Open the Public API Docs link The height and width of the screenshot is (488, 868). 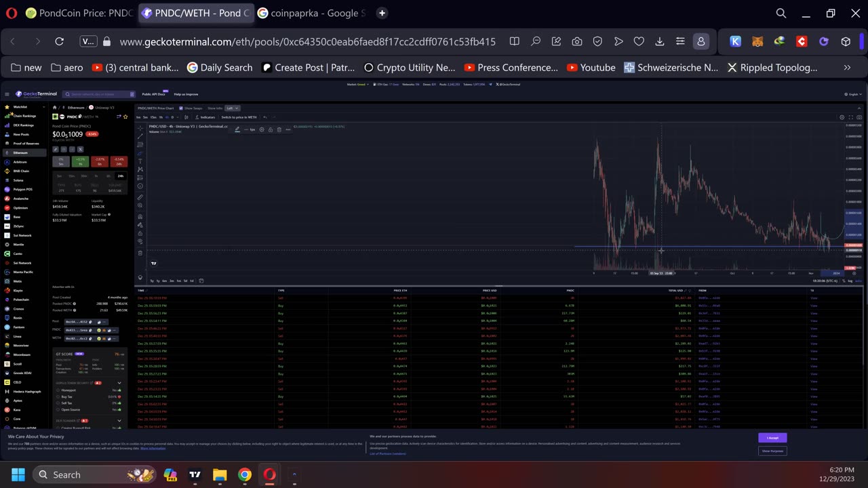pyautogui.click(x=153, y=94)
